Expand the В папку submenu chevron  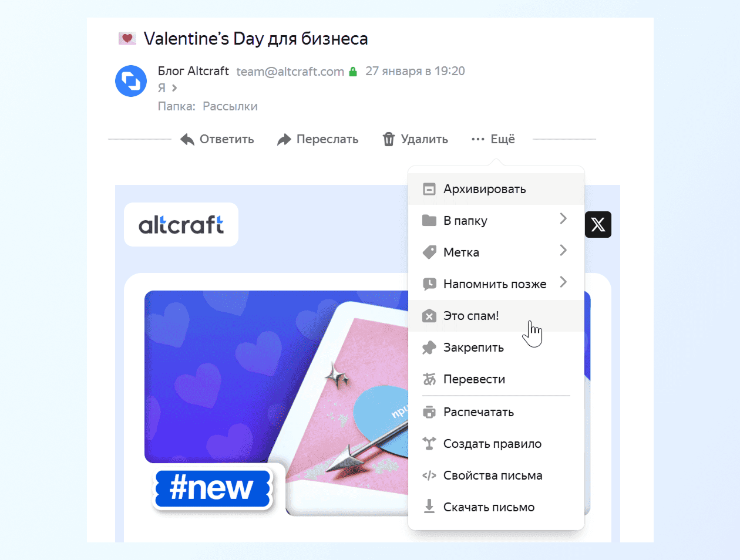click(563, 219)
